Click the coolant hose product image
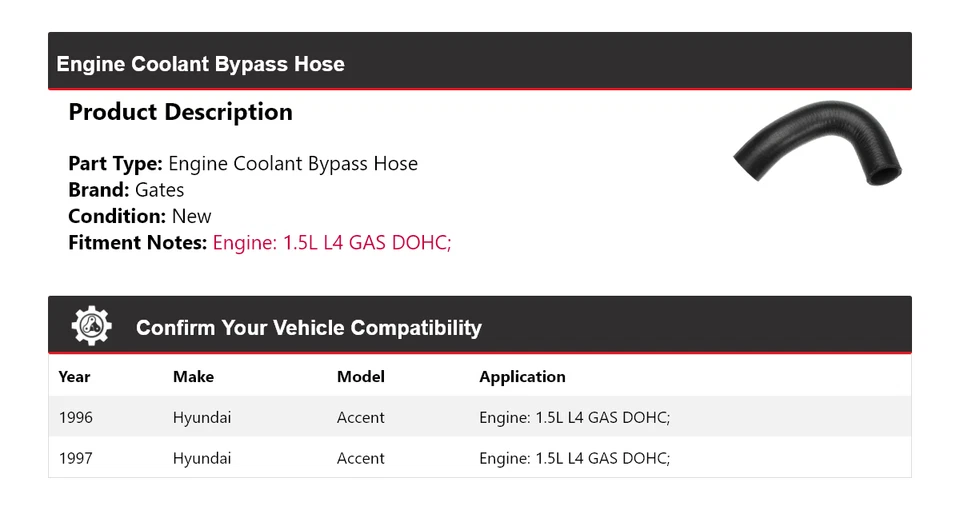Image resolution: width=960 pixels, height=510 pixels. pos(817,145)
